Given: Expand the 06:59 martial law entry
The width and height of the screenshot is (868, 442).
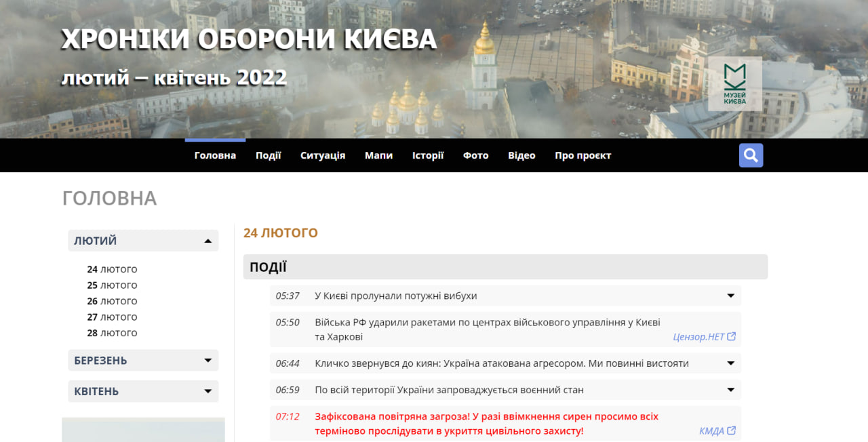Looking at the screenshot, I should pos(731,390).
